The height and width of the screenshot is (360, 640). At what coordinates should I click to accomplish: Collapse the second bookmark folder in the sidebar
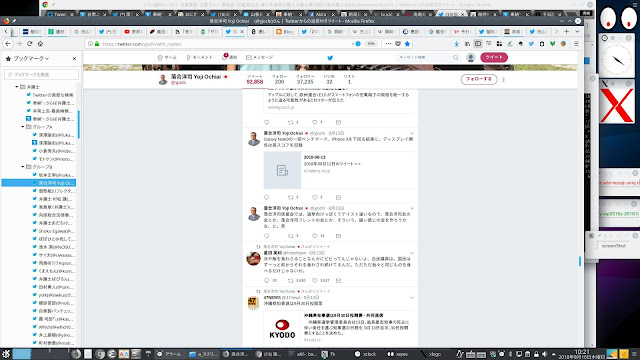click(23, 127)
